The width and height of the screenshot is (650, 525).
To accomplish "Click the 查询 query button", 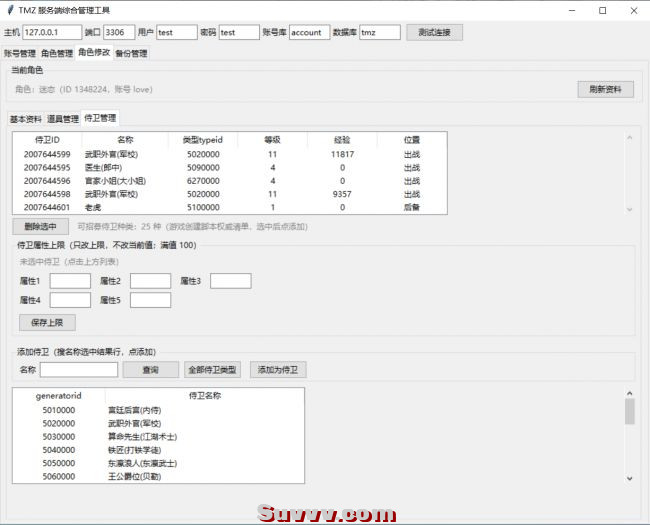I will pos(150,369).
